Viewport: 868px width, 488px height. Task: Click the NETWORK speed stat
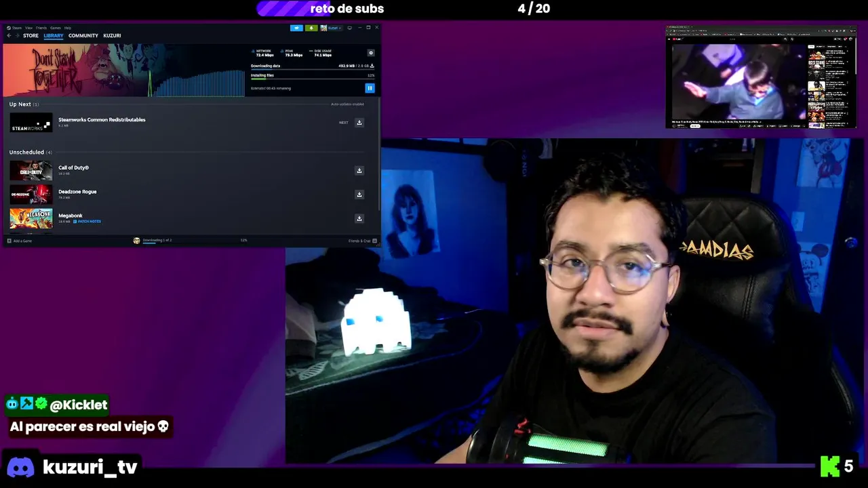coord(262,53)
